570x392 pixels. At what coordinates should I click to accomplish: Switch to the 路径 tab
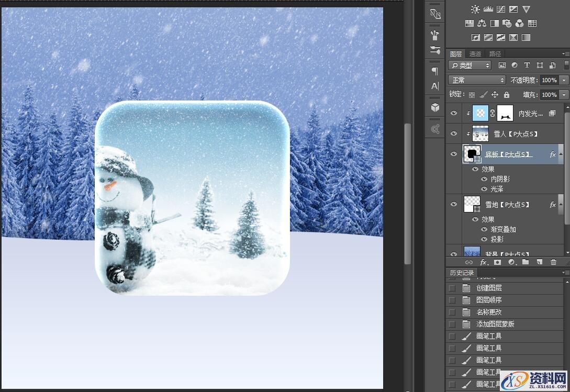click(x=495, y=54)
